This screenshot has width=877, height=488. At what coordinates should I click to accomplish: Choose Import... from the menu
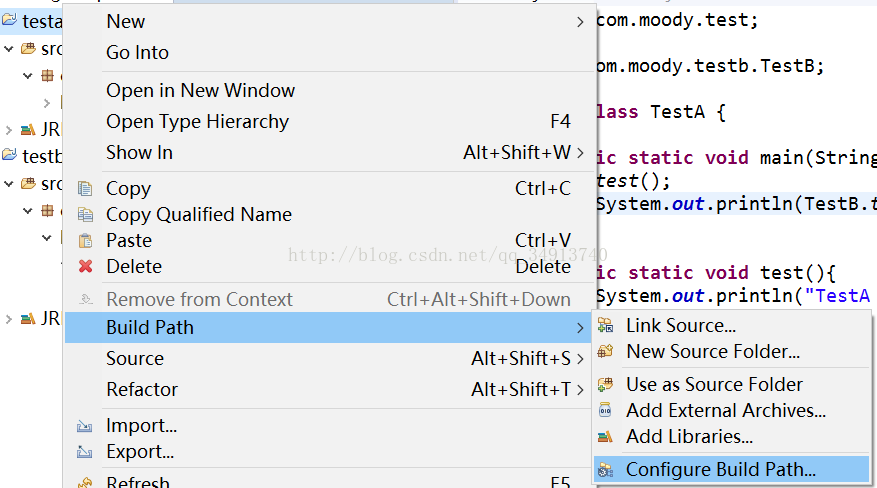[x=328, y=426]
